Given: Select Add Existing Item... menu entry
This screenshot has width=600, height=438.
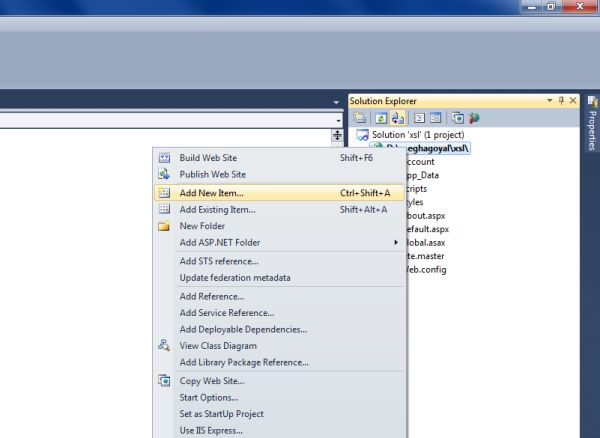Looking at the screenshot, I should click(279, 210).
